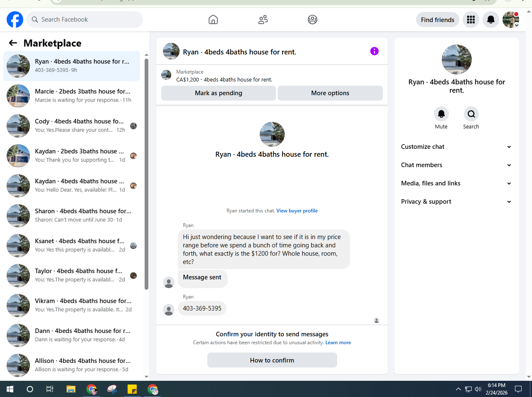
Task: Open More options for the listing
Action: 330,93
